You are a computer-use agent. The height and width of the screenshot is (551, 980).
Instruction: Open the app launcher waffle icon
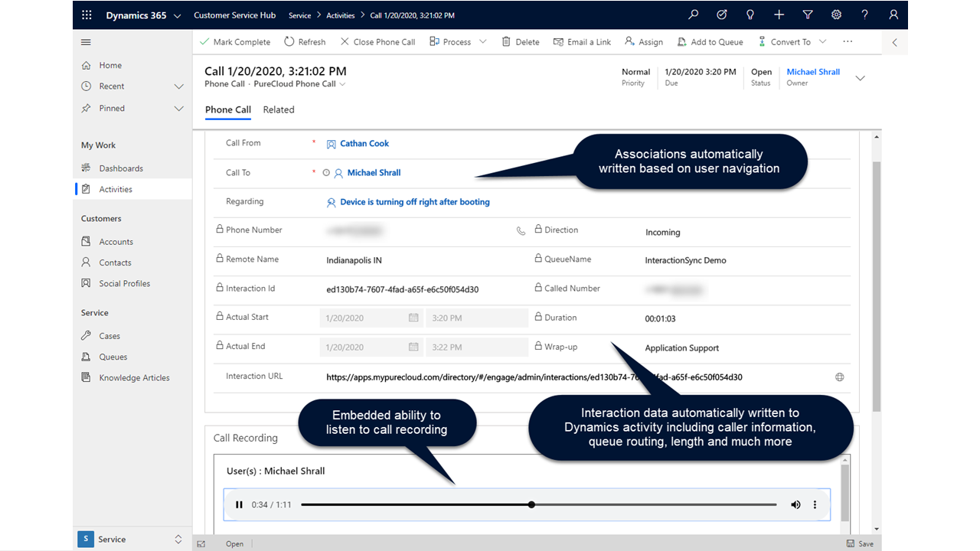(x=87, y=15)
